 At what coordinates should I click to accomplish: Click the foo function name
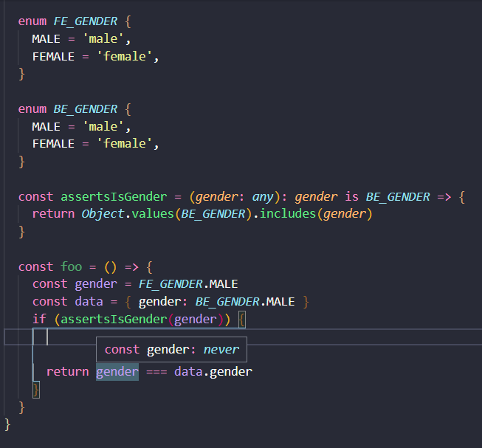72,266
